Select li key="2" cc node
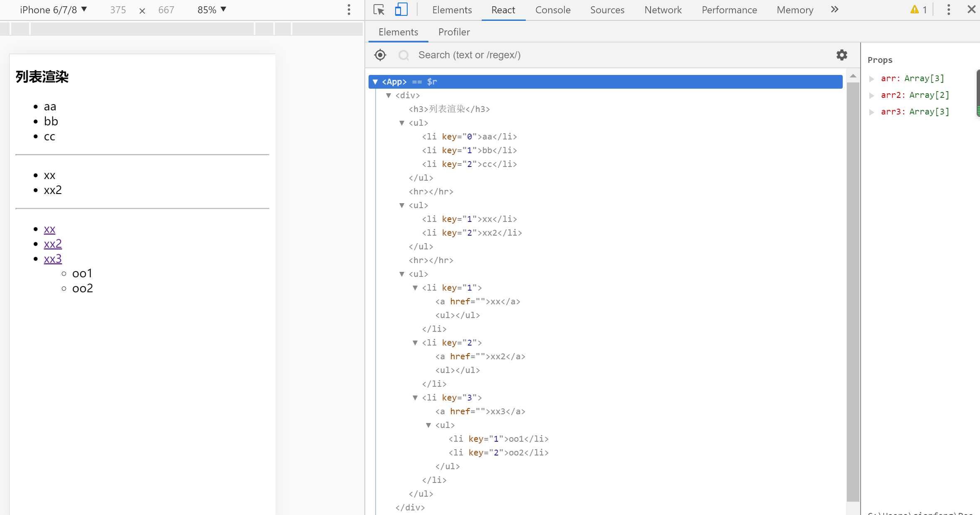Screen dimensions: 980x515 pos(469,164)
